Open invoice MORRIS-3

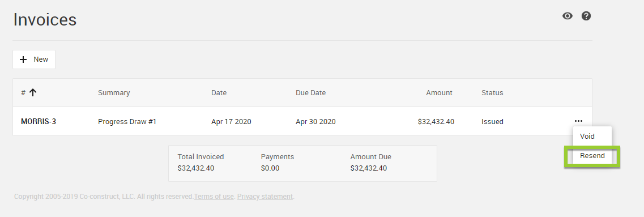click(x=38, y=122)
